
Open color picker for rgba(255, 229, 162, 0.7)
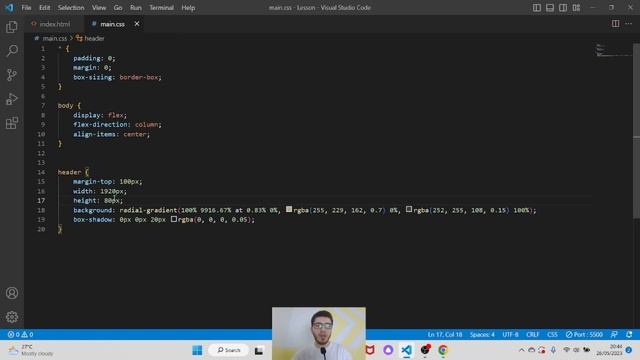[x=289, y=209]
